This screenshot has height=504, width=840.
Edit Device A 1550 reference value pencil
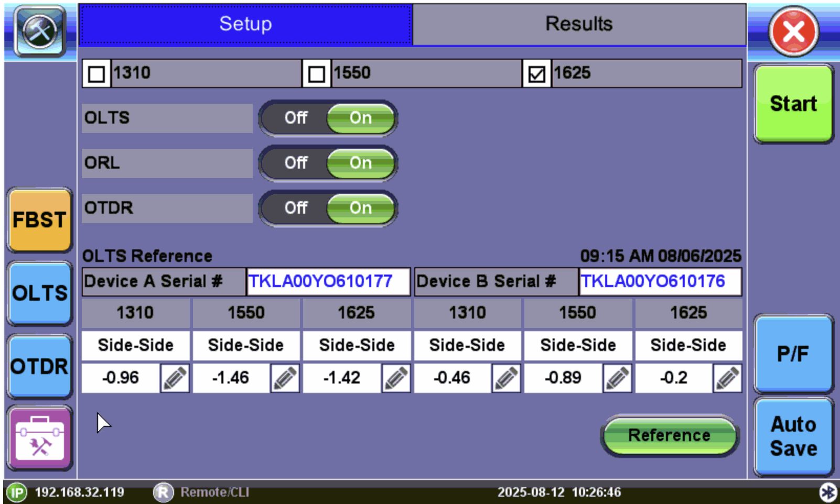click(285, 378)
